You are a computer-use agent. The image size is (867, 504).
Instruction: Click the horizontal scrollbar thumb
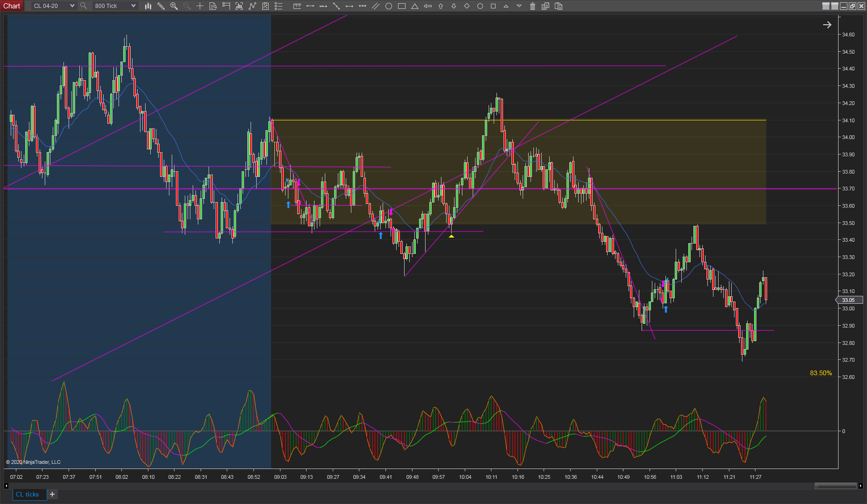click(835, 486)
